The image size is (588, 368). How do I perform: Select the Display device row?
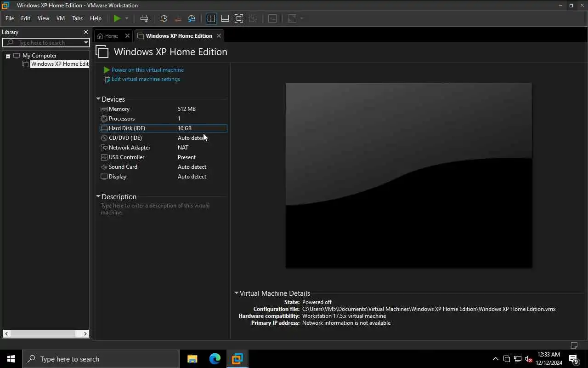point(163,177)
